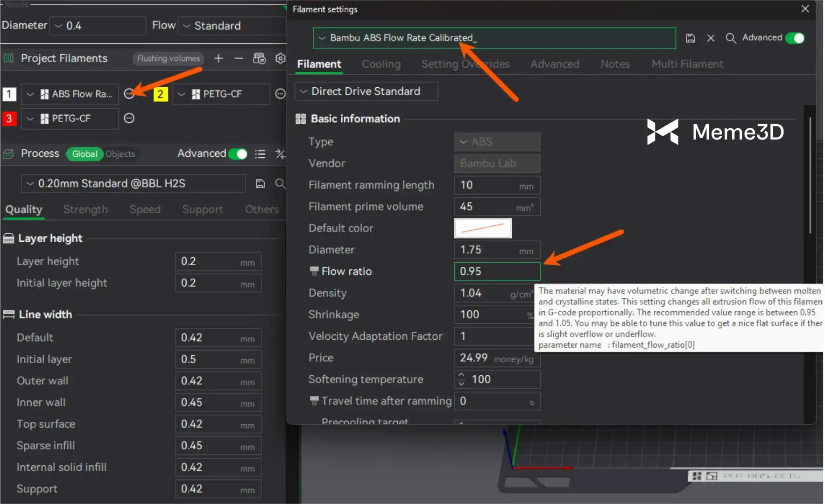Click the delete preset X button beside save
This screenshot has width=825, height=504.
(x=711, y=38)
